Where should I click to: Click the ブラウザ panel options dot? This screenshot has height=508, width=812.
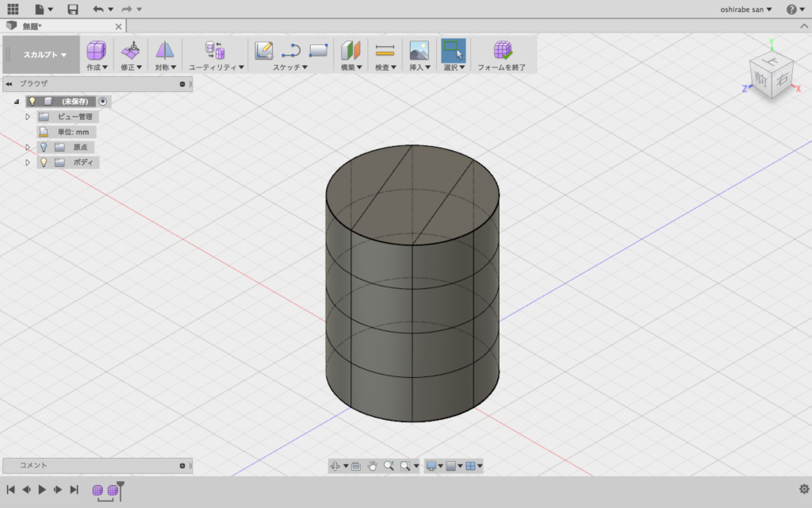pos(182,83)
